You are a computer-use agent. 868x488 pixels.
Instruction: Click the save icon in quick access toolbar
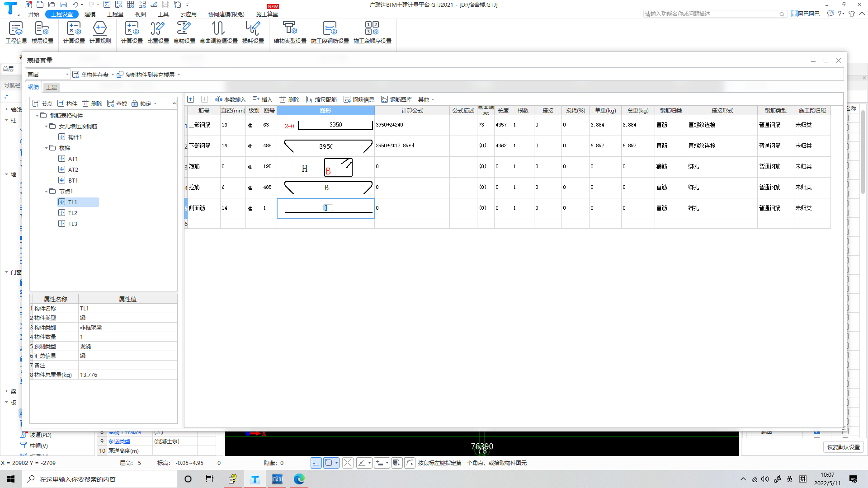(x=63, y=5)
